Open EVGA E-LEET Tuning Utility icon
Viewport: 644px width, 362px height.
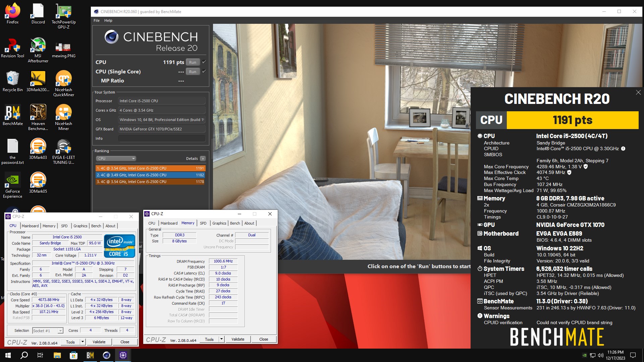coord(64,152)
